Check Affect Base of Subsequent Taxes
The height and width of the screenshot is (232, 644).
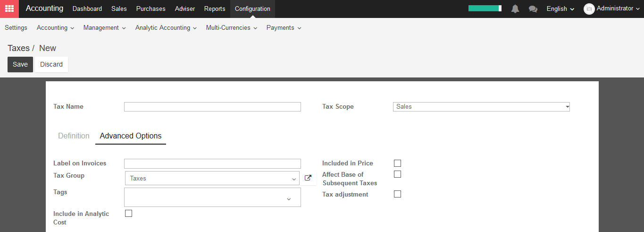tap(397, 174)
